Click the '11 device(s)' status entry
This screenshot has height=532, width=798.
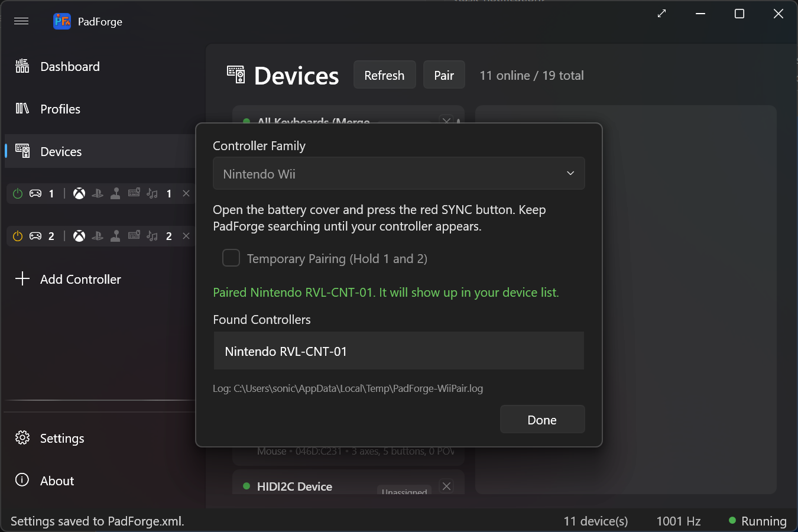(x=596, y=521)
